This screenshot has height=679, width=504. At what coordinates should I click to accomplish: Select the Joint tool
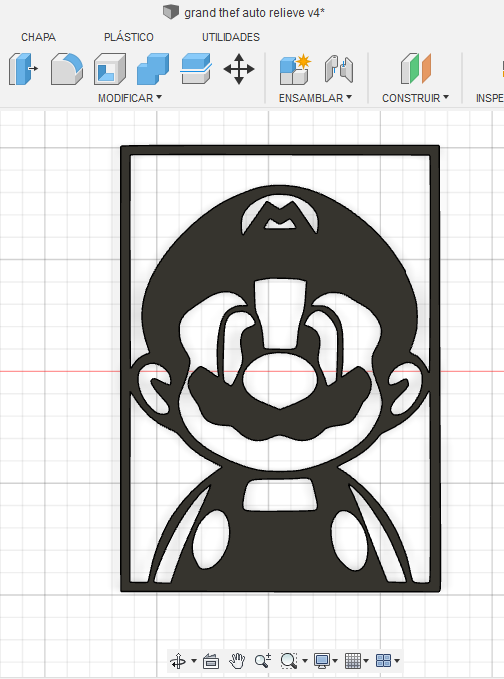tap(339, 69)
